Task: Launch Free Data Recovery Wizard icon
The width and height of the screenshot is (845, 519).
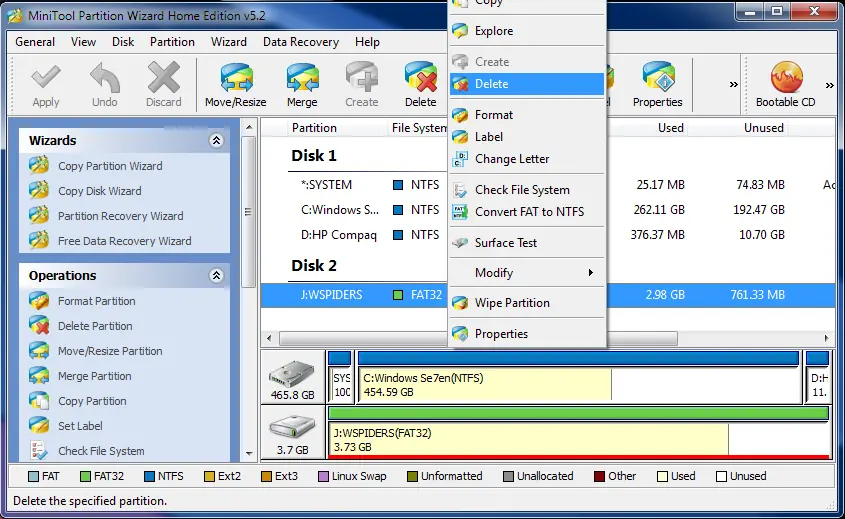Action: [x=39, y=240]
